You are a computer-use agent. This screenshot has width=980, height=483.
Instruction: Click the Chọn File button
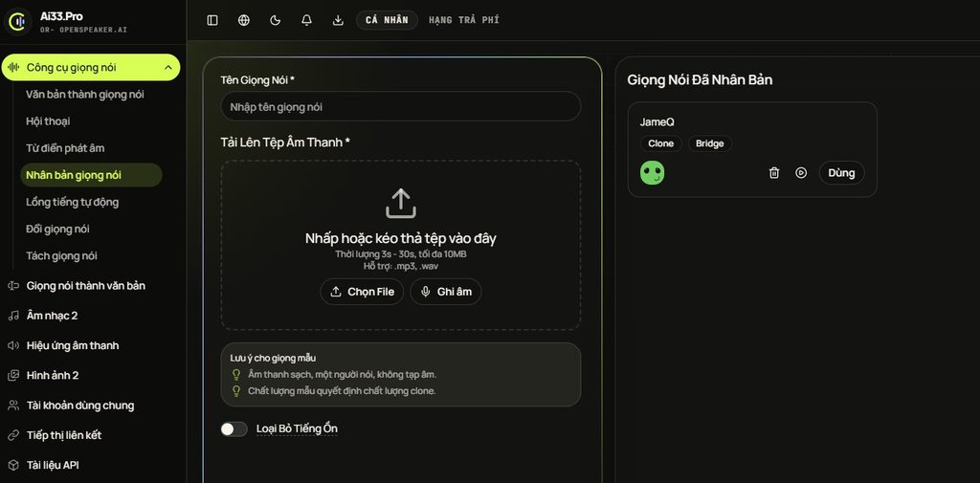point(362,292)
